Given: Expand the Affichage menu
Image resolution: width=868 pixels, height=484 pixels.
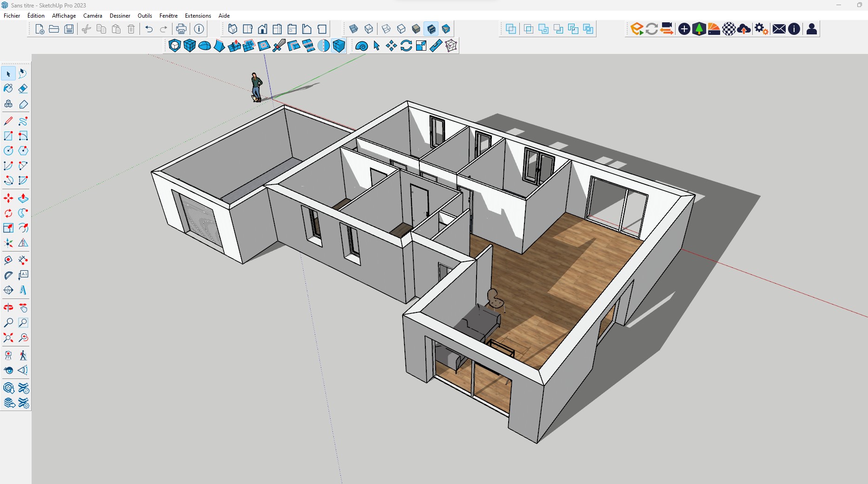Looking at the screenshot, I should [64, 15].
